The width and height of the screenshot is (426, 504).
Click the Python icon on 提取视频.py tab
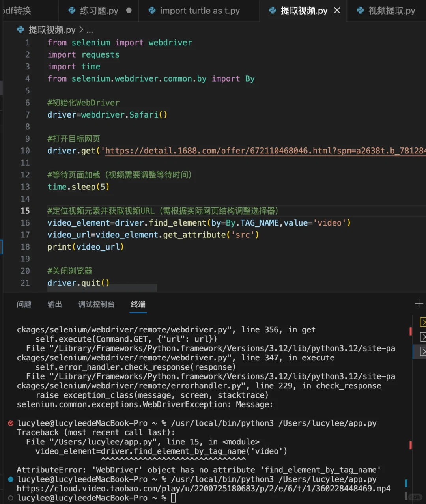tap(273, 11)
